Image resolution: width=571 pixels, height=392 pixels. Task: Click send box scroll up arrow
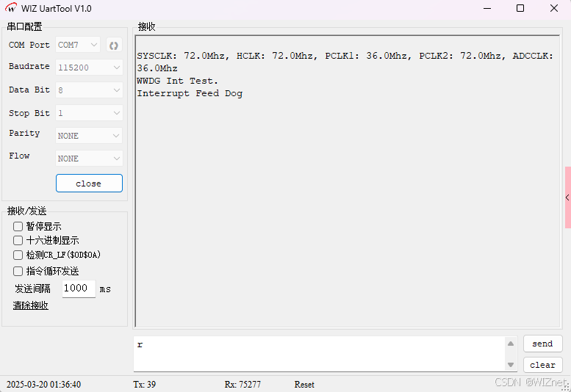[x=511, y=344]
